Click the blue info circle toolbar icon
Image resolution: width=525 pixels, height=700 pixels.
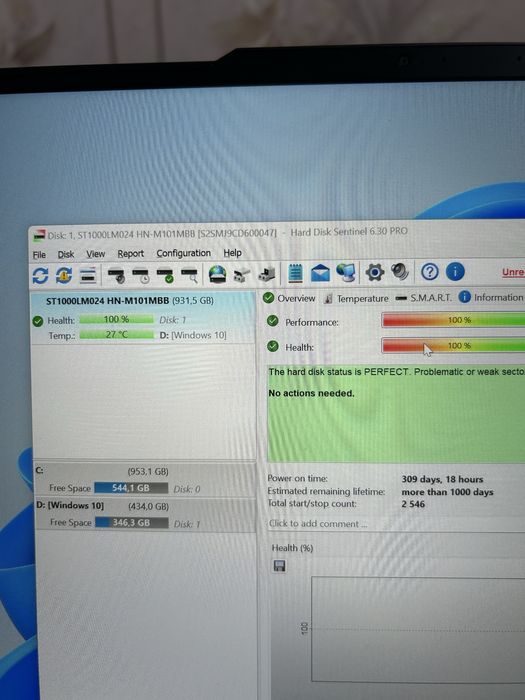[455, 271]
